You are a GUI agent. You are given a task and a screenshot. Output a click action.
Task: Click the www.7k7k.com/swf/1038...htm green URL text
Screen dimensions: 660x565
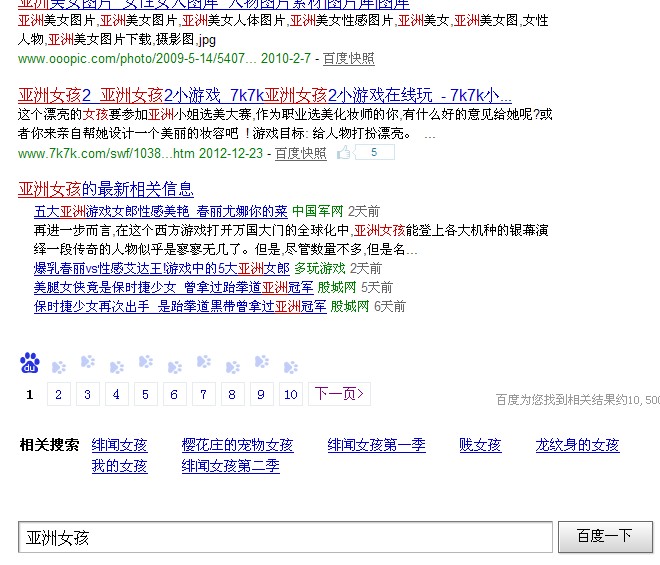point(106,153)
